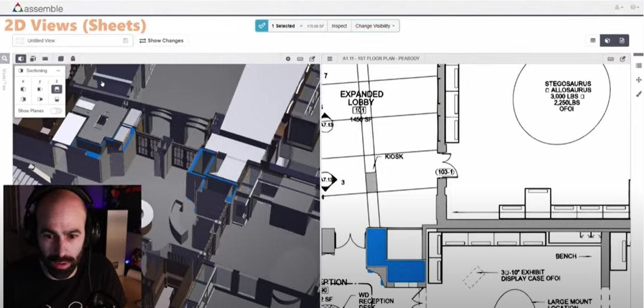Switch to 3D model view mode

coord(607,40)
